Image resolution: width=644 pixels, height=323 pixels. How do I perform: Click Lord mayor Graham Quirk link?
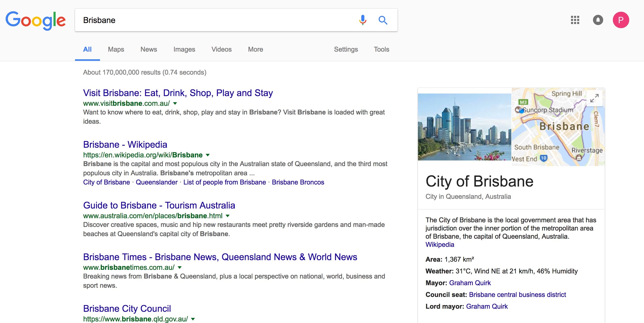(x=487, y=307)
